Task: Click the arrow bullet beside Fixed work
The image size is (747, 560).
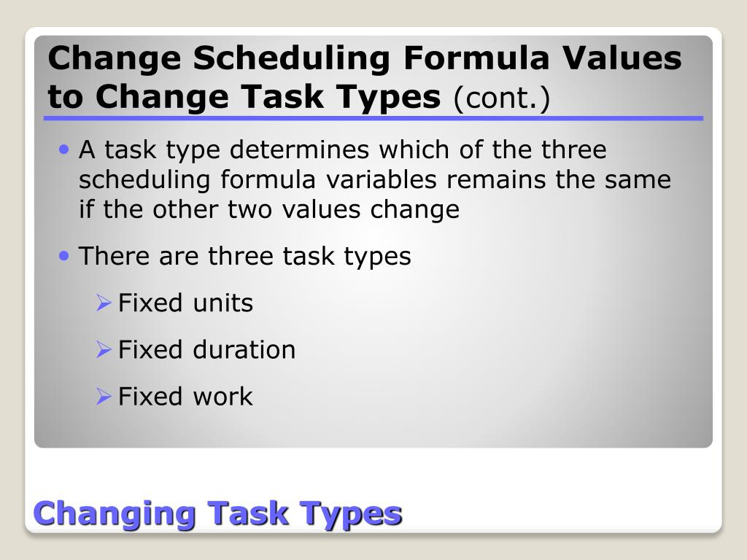Action: click(104, 396)
